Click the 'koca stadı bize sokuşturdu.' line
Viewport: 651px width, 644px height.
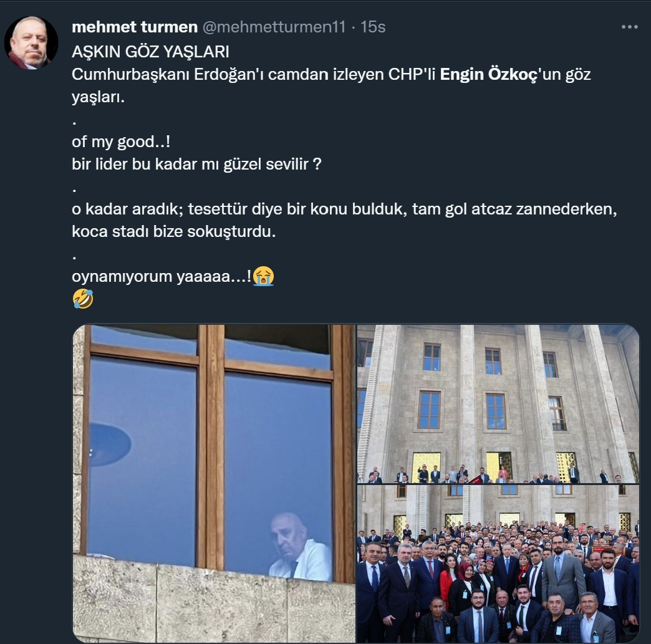click(x=173, y=232)
